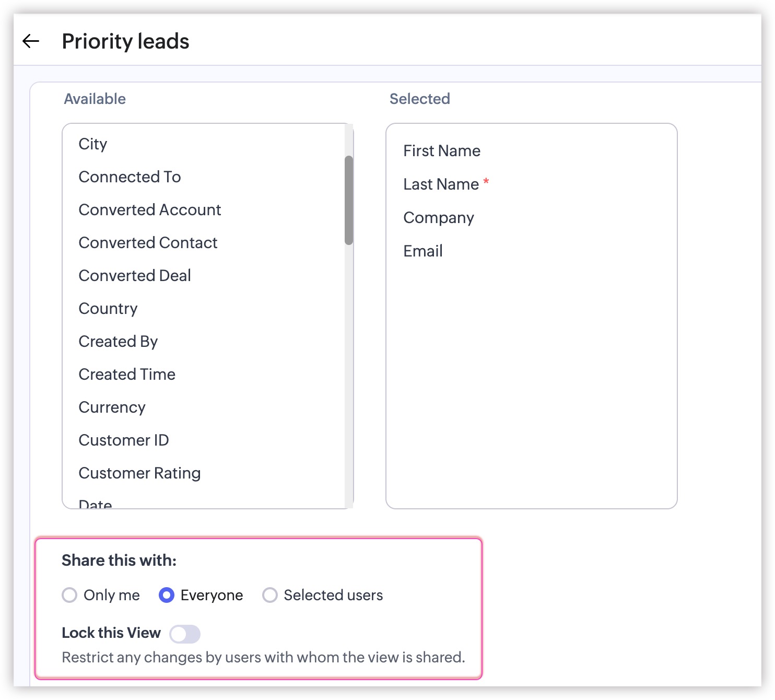Select the Only me radio option
Screen dimensions: 775x700
point(69,595)
